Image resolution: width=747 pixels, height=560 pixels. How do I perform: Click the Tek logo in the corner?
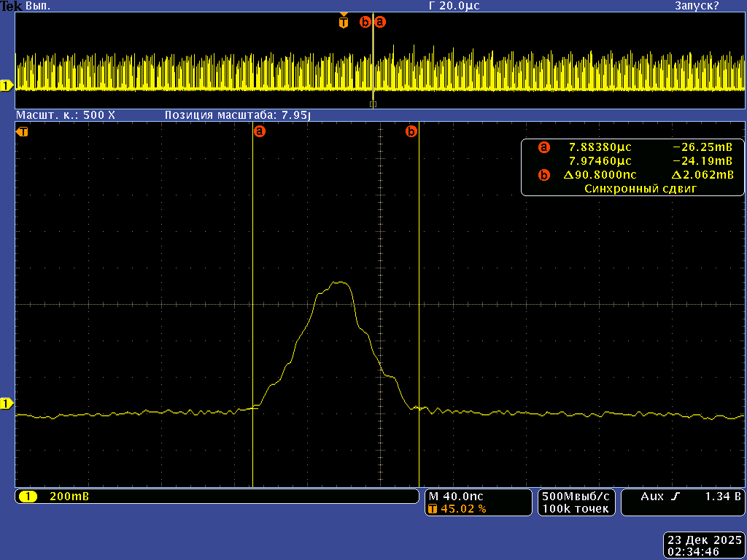pyautogui.click(x=11, y=6)
